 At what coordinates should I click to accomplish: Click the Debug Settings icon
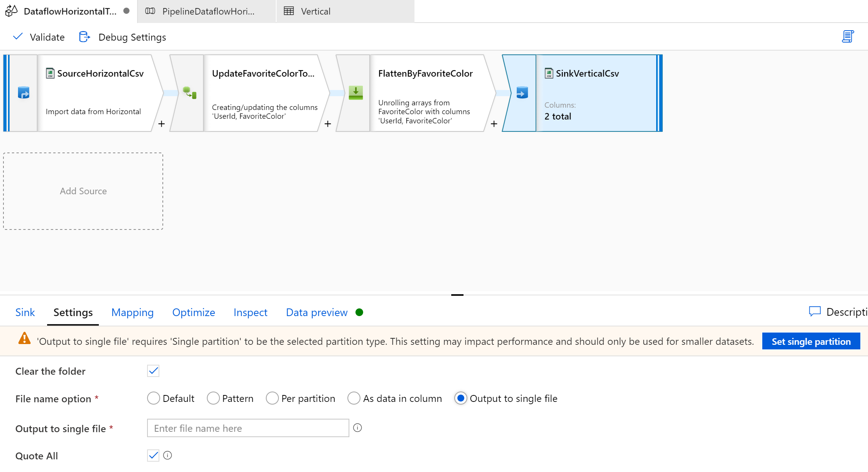(84, 37)
